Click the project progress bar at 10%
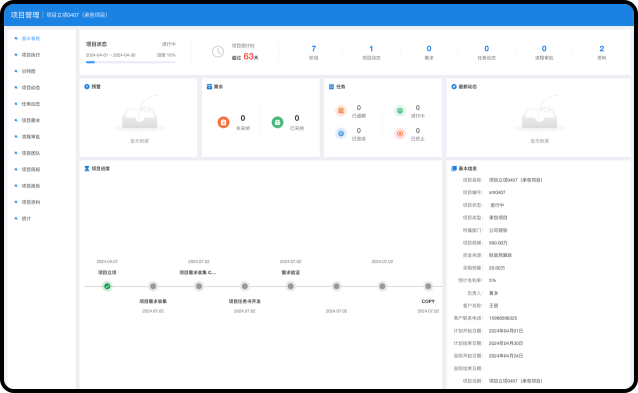The height and width of the screenshot is (393, 638). click(131, 62)
